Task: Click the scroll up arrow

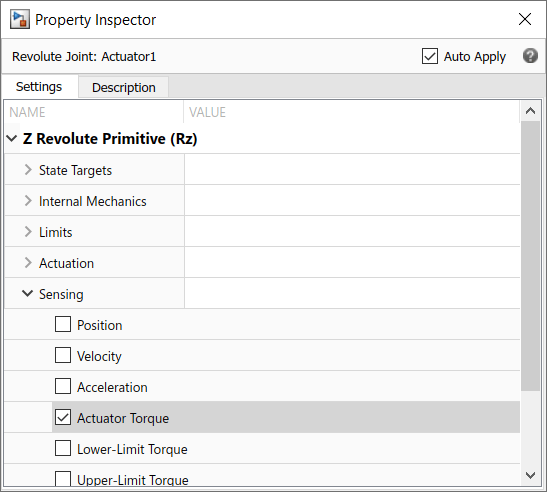Action: (530, 111)
